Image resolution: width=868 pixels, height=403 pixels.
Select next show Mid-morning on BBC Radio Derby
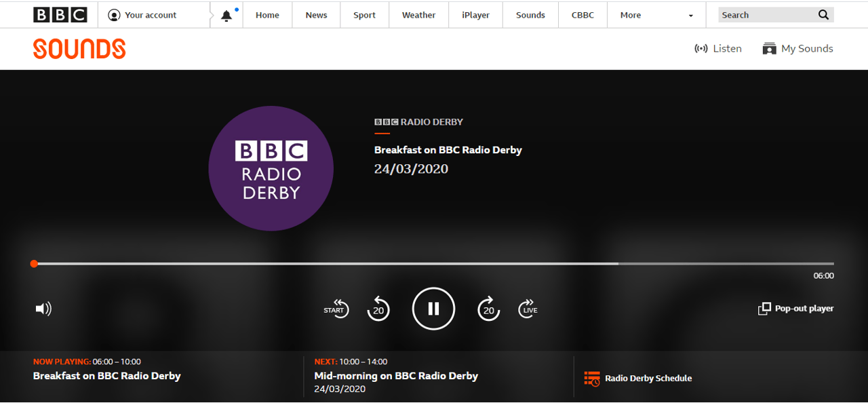click(x=396, y=376)
